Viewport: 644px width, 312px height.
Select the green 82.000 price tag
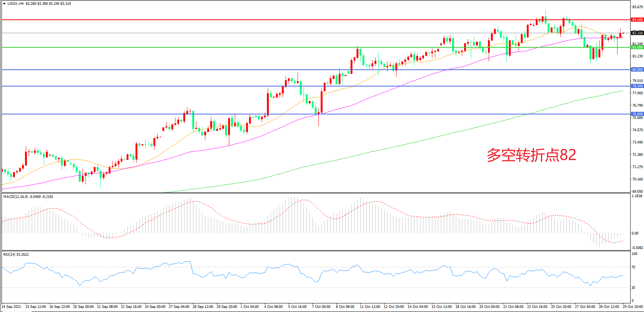637,47
